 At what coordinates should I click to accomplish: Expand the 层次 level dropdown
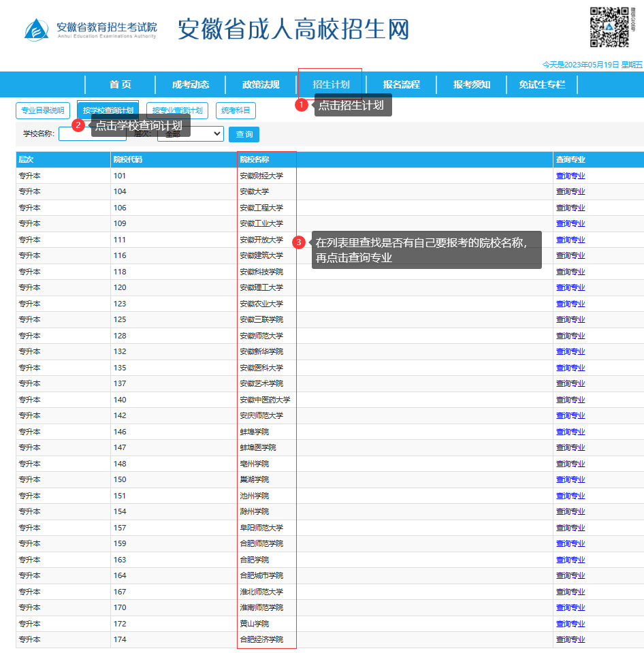[190, 134]
